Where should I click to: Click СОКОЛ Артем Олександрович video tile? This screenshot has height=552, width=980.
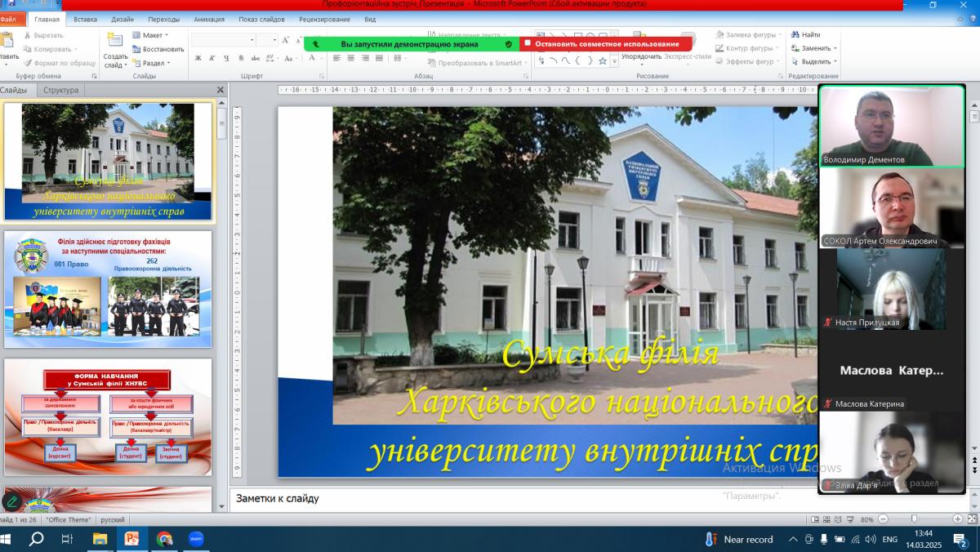[x=892, y=207]
